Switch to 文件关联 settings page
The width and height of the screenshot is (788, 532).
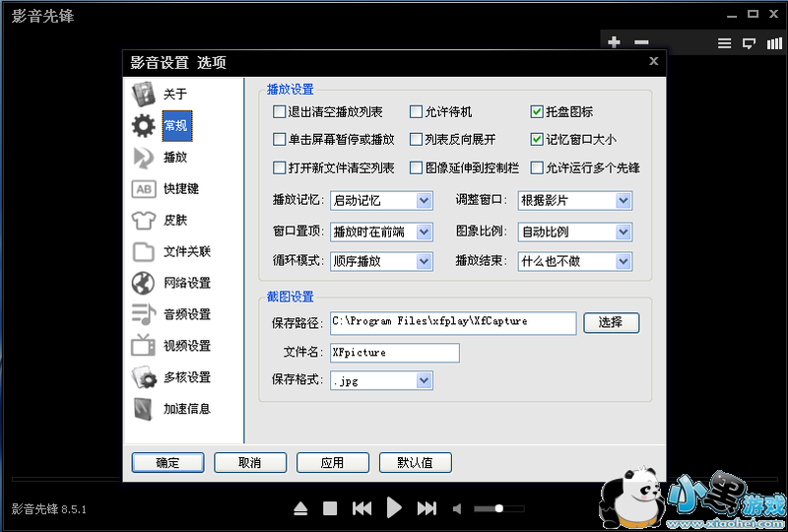point(187,251)
